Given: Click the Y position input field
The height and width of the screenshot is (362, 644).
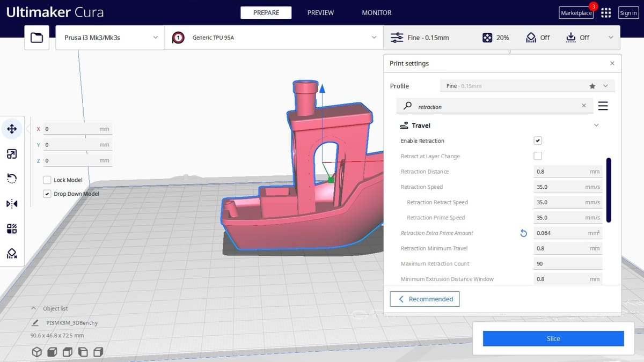Looking at the screenshot, I should pyautogui.click(x=78, y=145).
